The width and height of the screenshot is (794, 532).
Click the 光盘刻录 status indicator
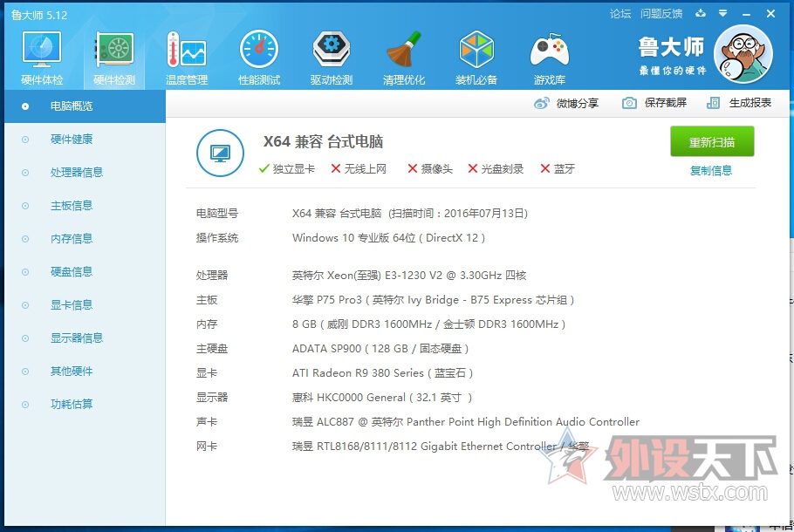[496, 169]
